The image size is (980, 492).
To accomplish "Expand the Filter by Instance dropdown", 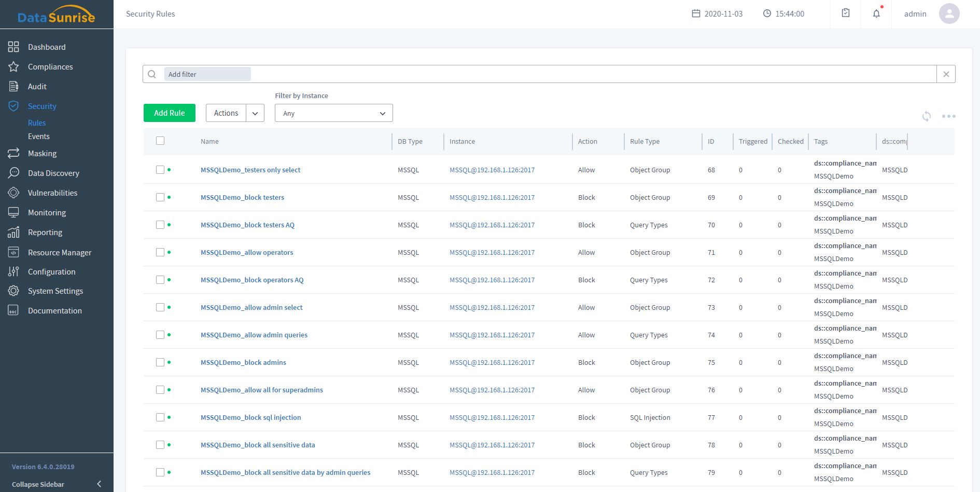I will 333,113.
